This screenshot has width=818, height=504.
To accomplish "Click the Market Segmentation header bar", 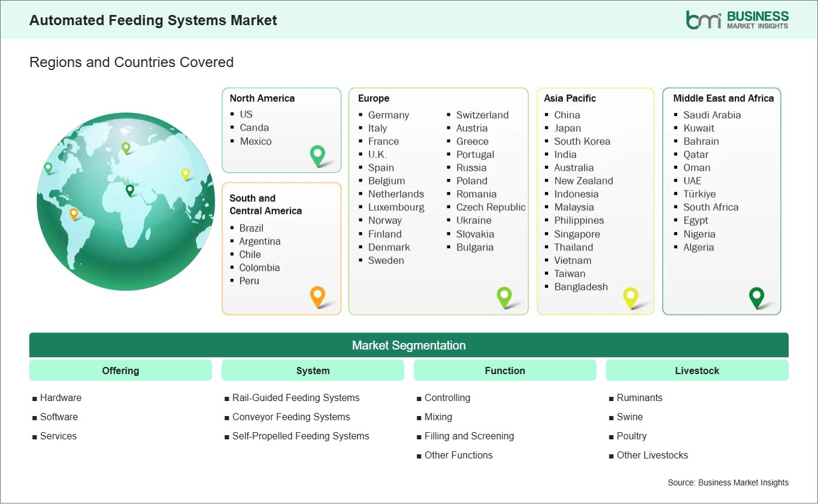I will (x=409, y=345).
